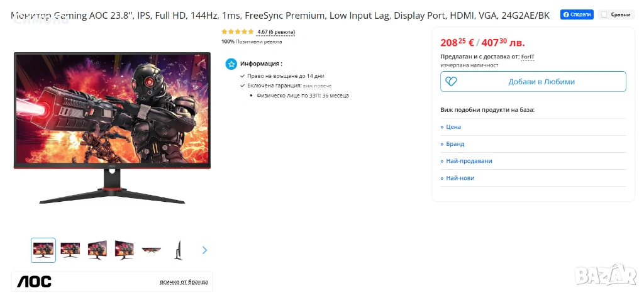
Task: Click the blue star Информация icon
Action: [x=231, y=64]
